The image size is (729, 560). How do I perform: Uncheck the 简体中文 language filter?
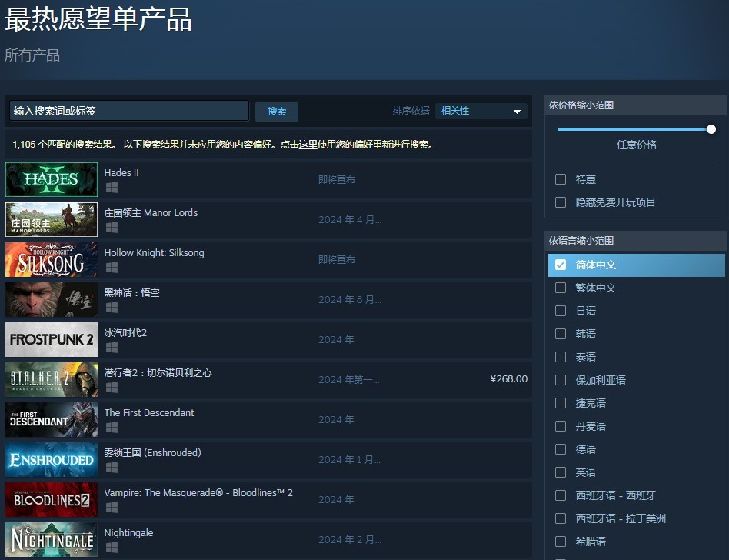point(561,265)
